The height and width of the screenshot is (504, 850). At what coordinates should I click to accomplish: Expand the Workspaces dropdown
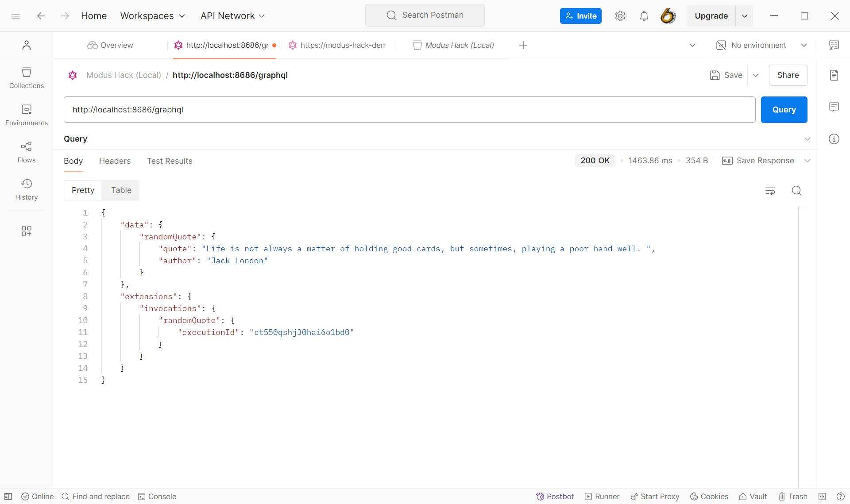153,16
